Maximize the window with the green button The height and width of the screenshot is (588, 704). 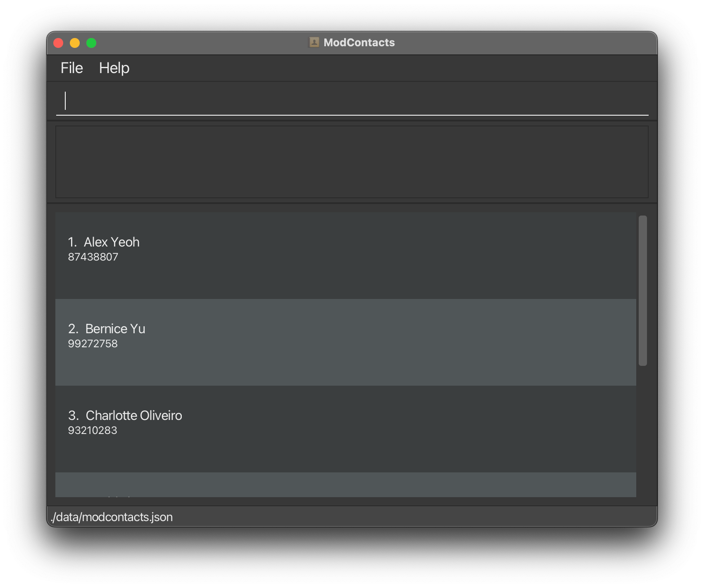pyautogui.click(x=91, y=43)
